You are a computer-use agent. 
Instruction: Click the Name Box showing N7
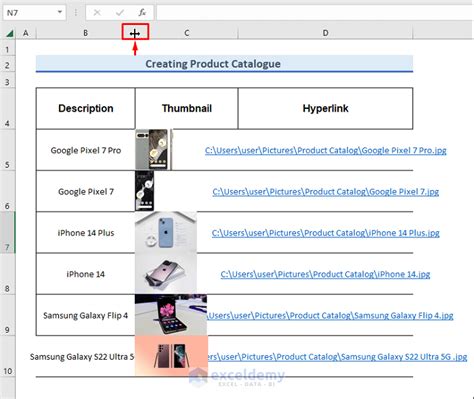point(34,13)
